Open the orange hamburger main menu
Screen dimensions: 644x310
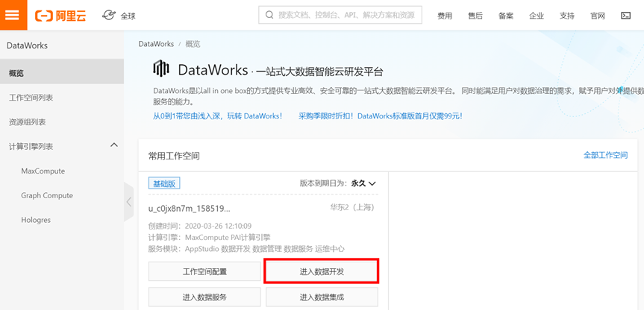pyautogui.click(x=13, y=15)
